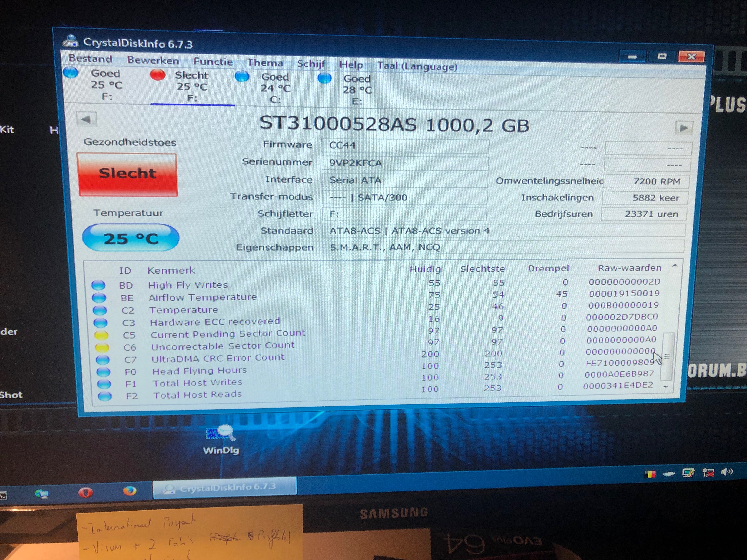Open the Taal (Language) menu

point(417,66)
